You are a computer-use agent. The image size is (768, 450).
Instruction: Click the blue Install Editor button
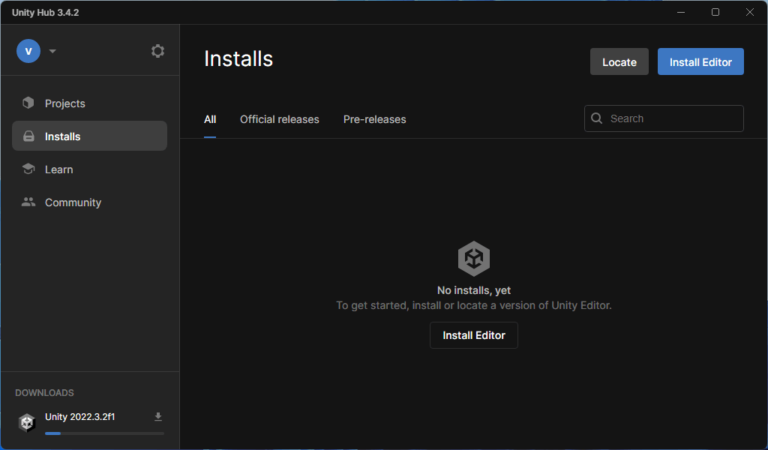[x=700, y=62]
